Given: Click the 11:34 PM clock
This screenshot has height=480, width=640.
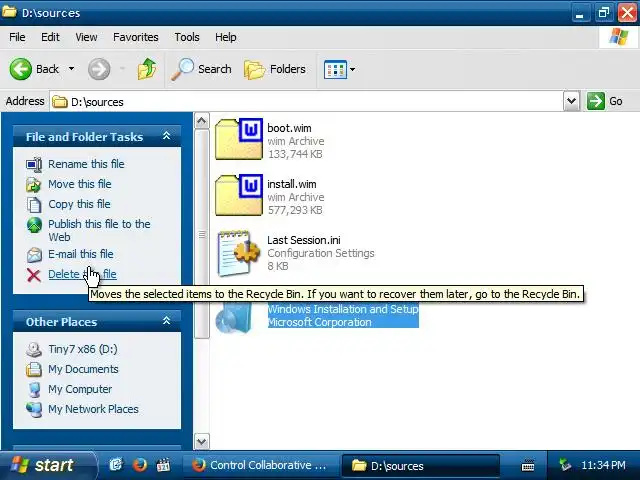Looking at the screenshot, I should (603, 465).
